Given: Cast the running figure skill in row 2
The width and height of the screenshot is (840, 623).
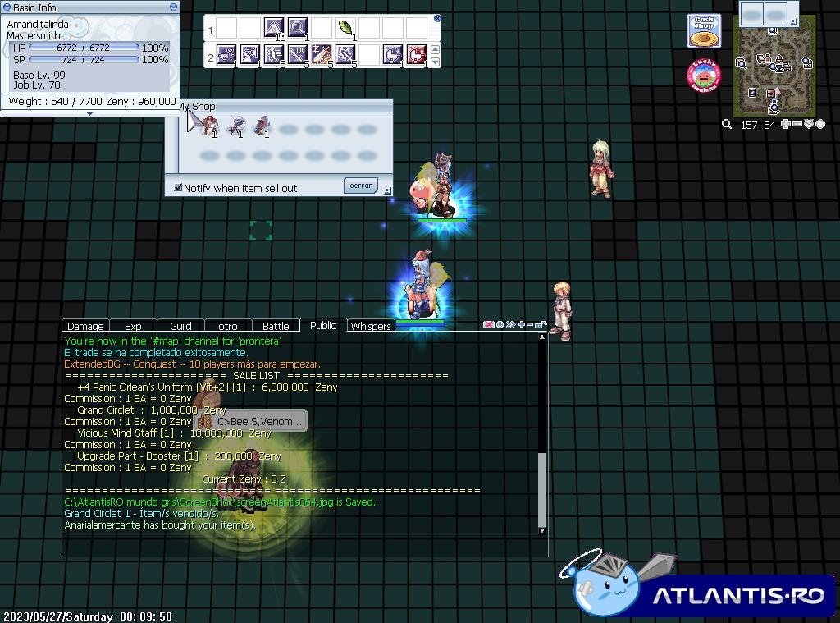Looking at the screenshot, I should (x=274, y=55).
